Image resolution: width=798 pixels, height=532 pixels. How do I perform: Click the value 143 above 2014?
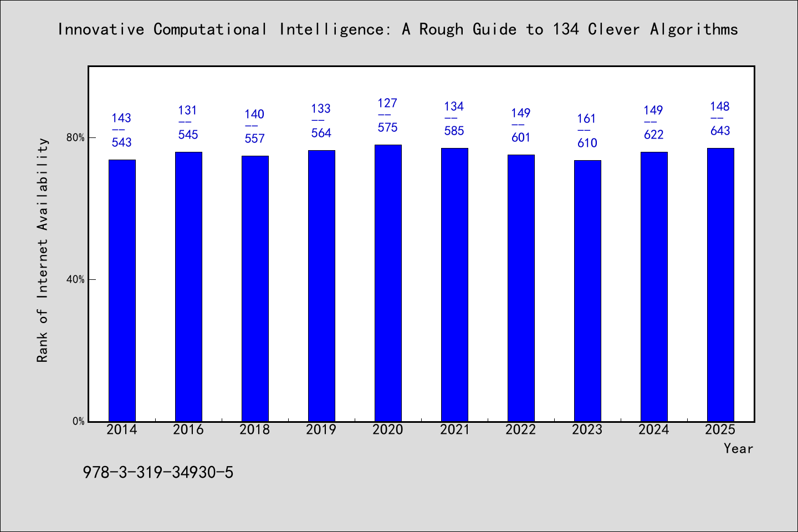point(121,118)
